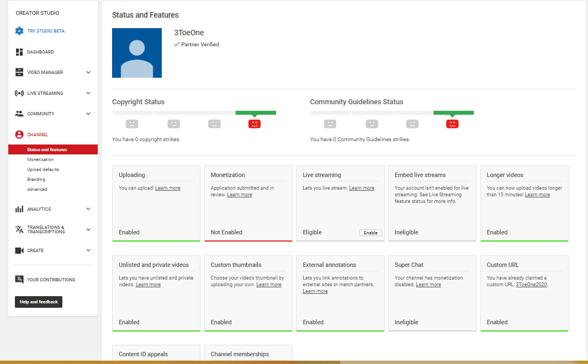Expand the Community section chevron
The image size is (588, 364).
click(x=88, y=114)
